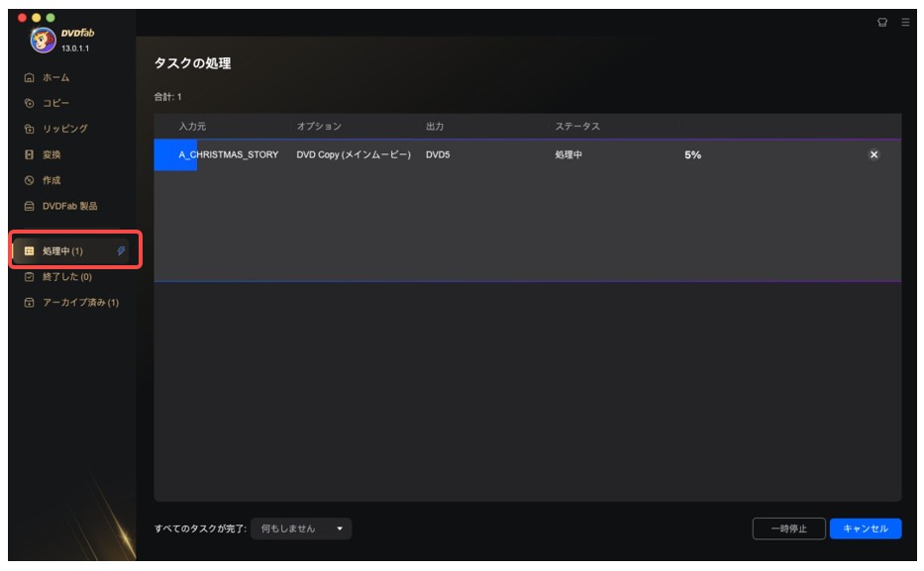This screenshot has width=924, height=571.
Task: Select the A_CHRISTMAS_STORY source name
Action: click(x=228, y=154)
